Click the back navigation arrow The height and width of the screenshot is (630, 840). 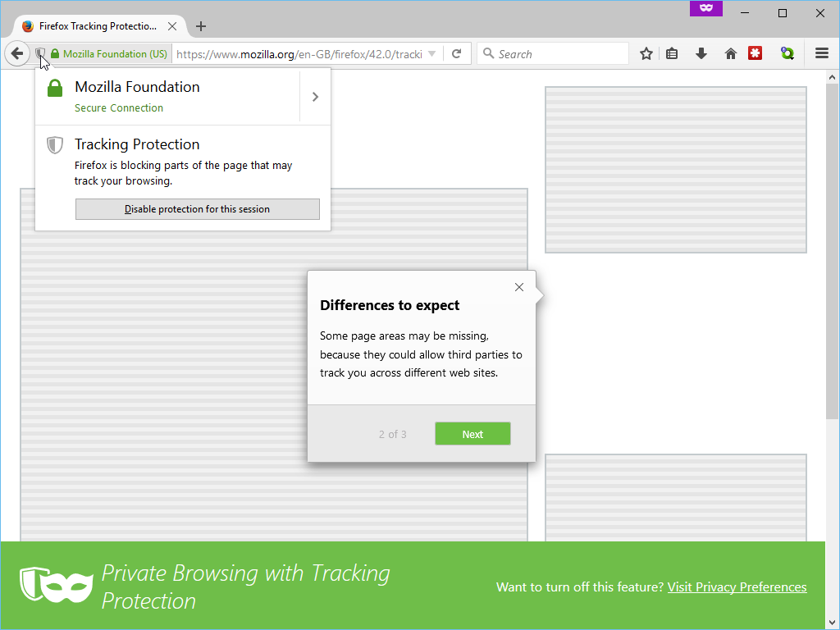point(16,54)
